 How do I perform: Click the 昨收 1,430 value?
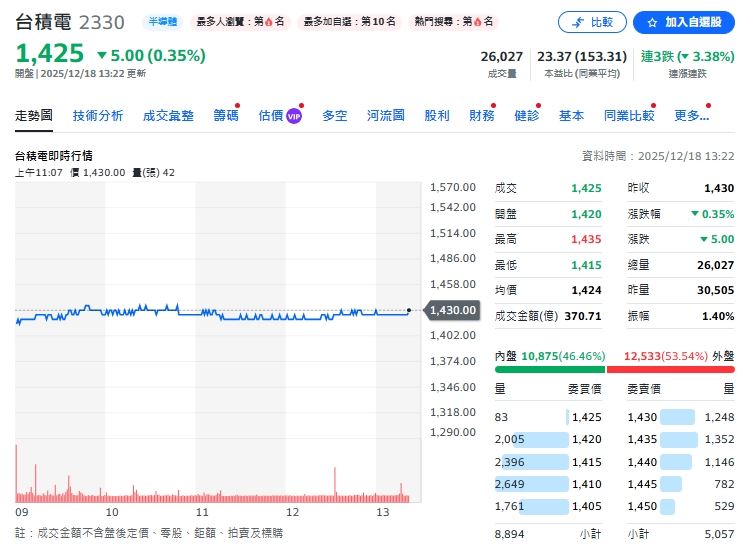pos(719,188)
